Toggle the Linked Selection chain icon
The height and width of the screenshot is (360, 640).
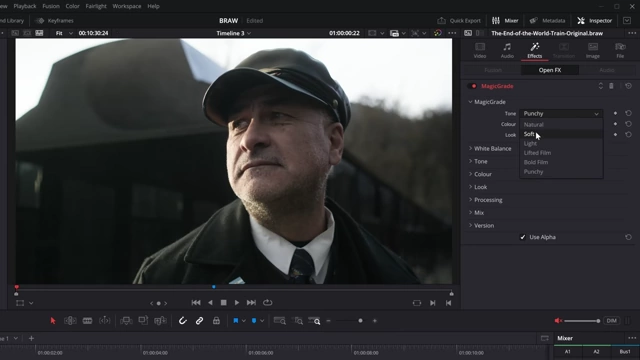[x=199, y=321]
